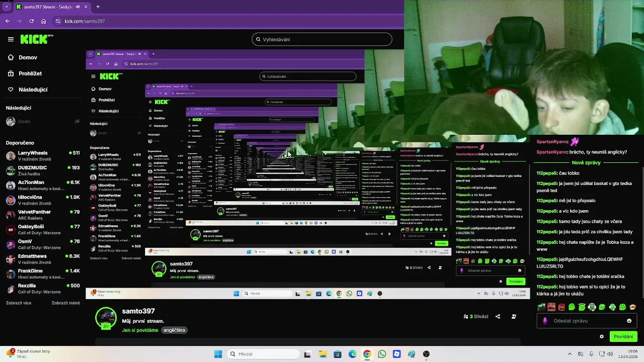Go back using the browser back arrow
Viewport: 644px width, 362px height.
[x=8, y=21]
